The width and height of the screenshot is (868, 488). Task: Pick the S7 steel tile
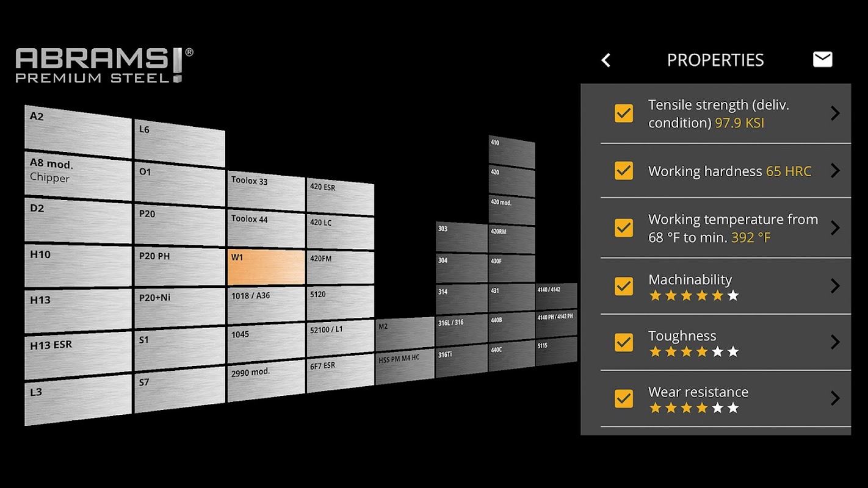[179, 389]
